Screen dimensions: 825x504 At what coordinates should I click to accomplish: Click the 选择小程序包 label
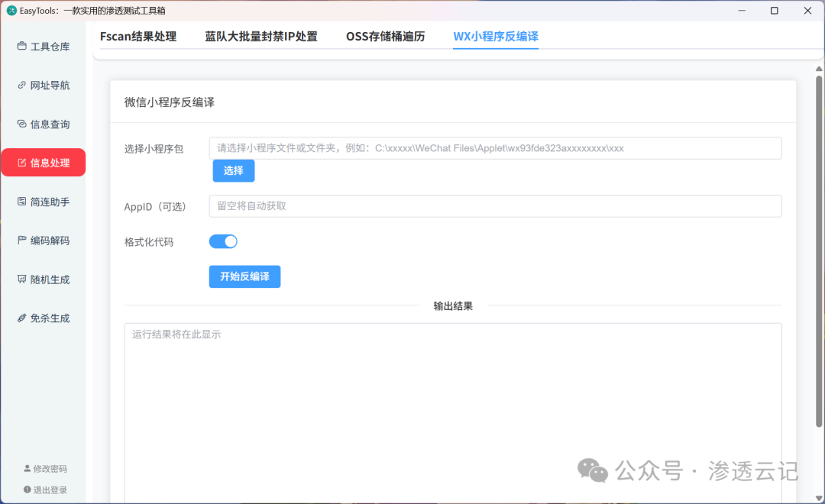pyautogui.click(x=154, y=149)
